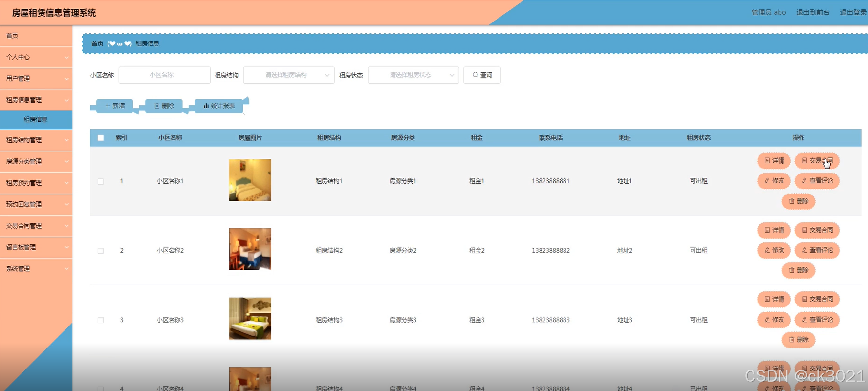Delete the 小区名称2 row
The width and height of the screenshot is (868, 391).
tap(799, 270)
